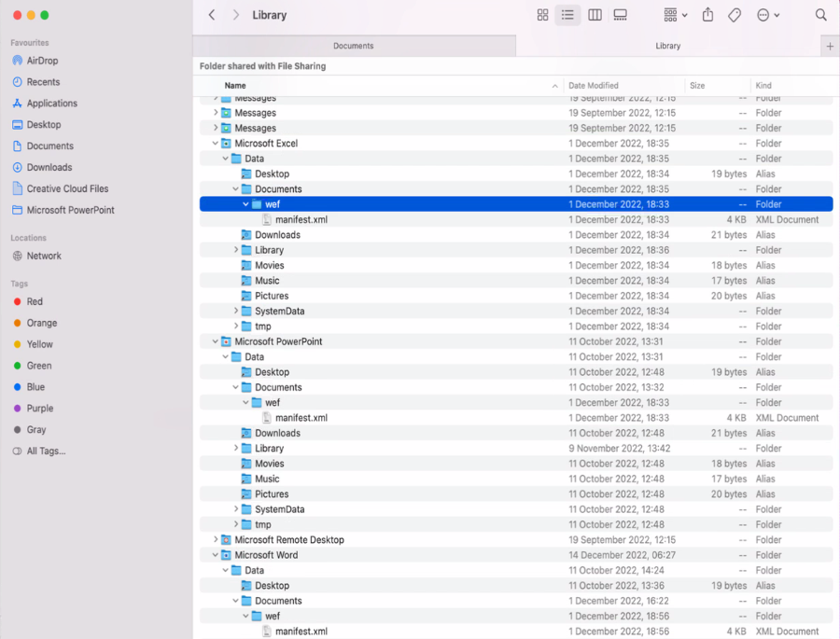Select the Purple tag in the sidebar

pyautogui.click(x=41, y=409)
